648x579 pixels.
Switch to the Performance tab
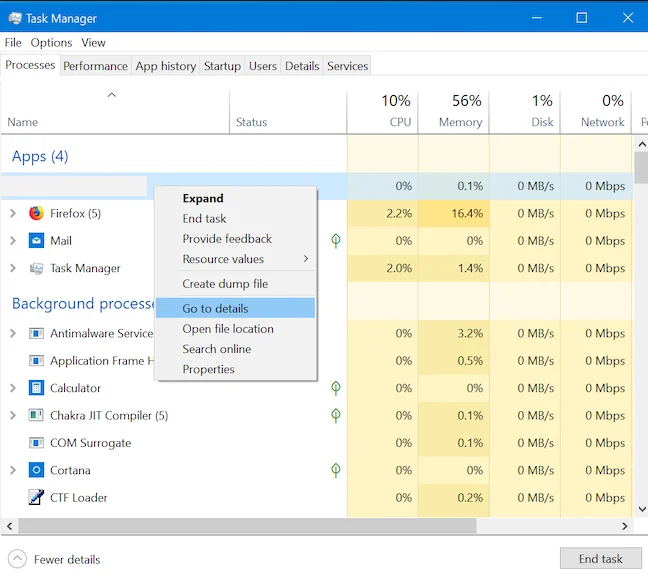click(95, 66)
